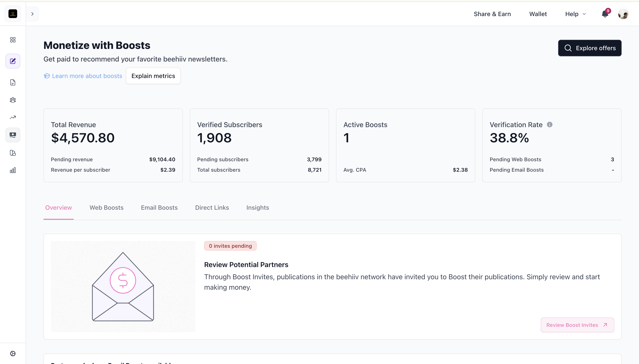
Task: Open the audience people icon in sidebar
Action: 13,100
